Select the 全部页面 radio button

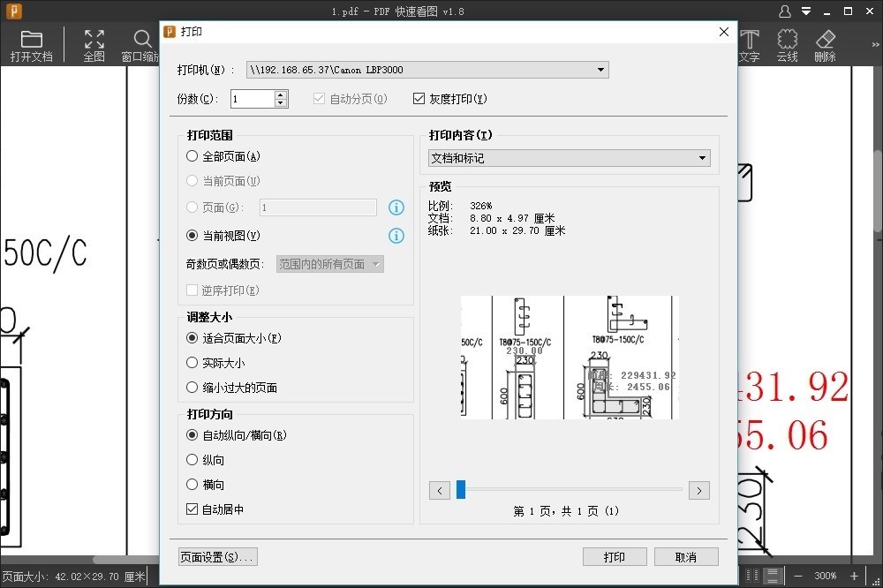click(192, 156)
